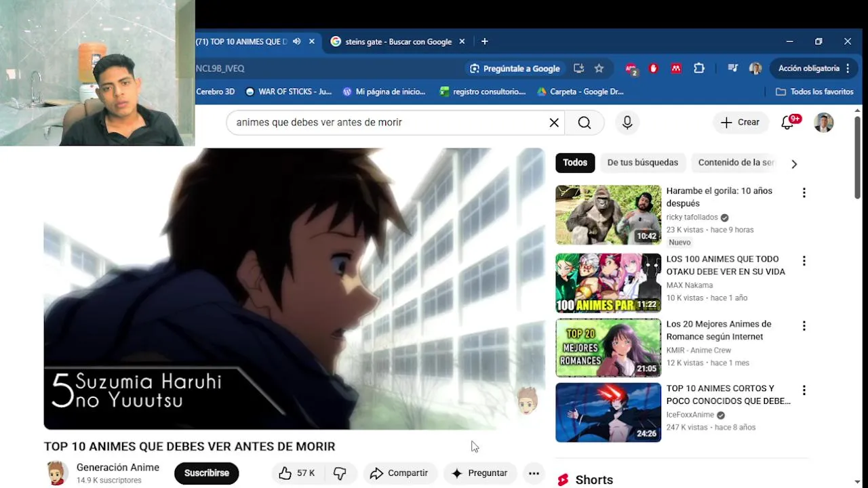Select the Todos filter chip

[575, 163]
